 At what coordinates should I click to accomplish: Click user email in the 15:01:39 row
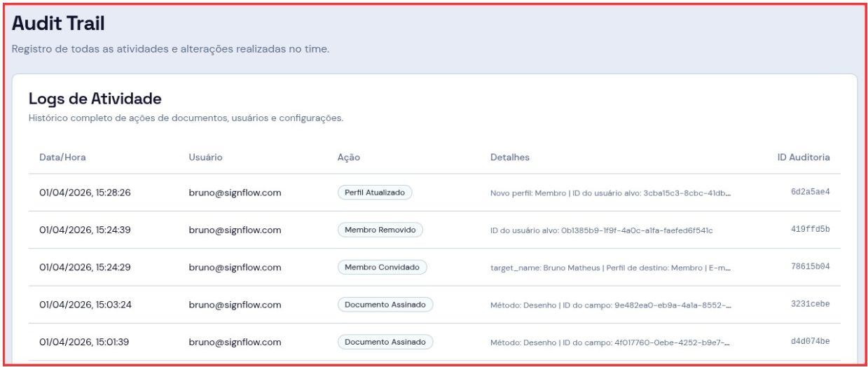coord(235,342)
